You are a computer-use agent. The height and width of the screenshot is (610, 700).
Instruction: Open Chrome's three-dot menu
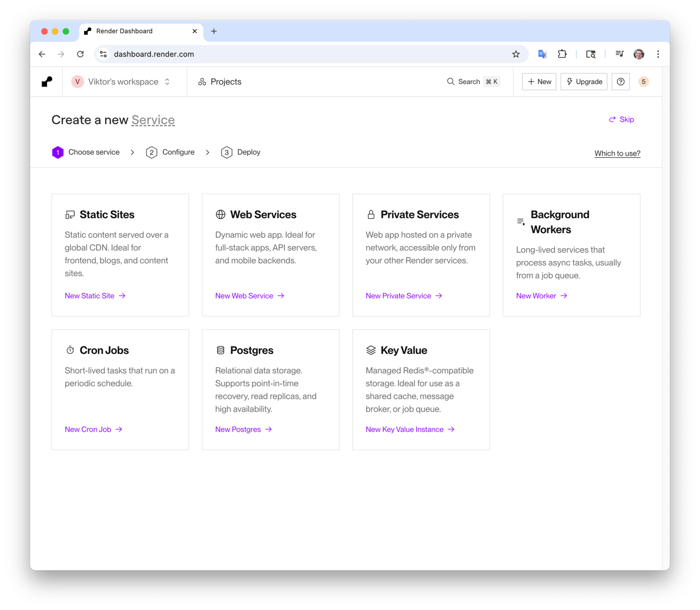[658, 54]
